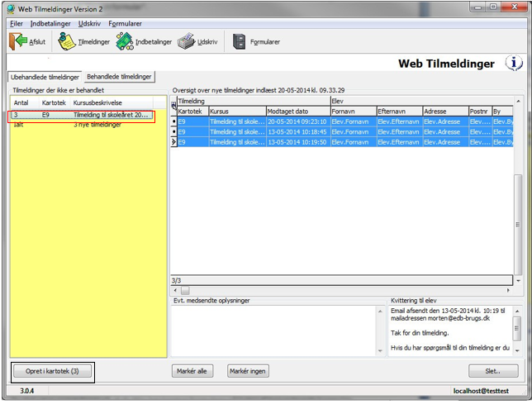This screenshot has width=532, height=404.
Task: Click the Kvittering til elev scrollbar up arrow
Action: tap(517, 311)
